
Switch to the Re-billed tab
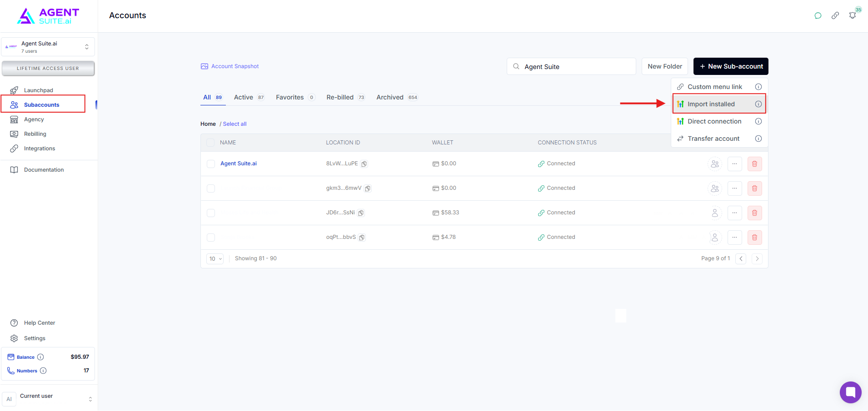coord(346,98)
